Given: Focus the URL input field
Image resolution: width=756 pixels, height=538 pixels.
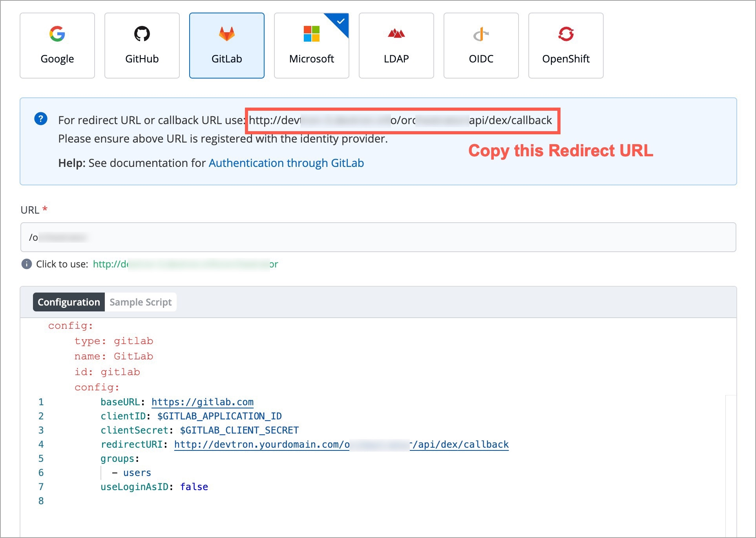Looking at the screenshot, I should [x=378, y=237].
